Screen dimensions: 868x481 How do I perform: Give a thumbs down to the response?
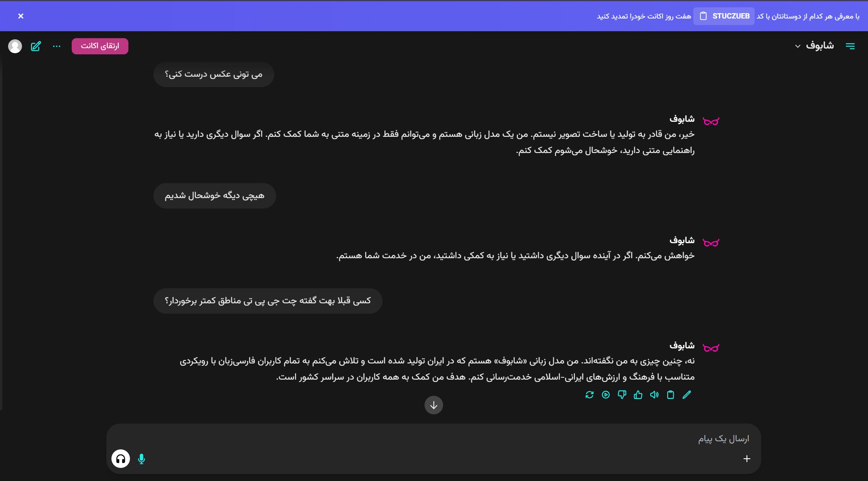coord(622,395)
